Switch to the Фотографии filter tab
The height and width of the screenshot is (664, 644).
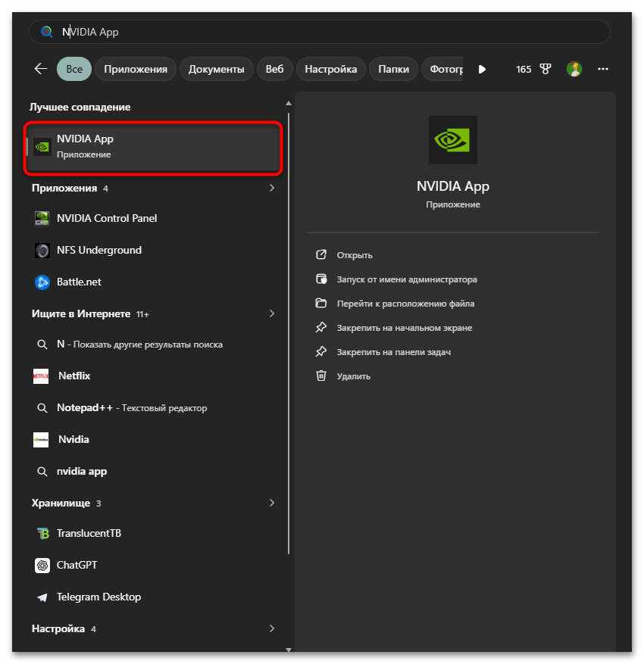tap(442, 69)
